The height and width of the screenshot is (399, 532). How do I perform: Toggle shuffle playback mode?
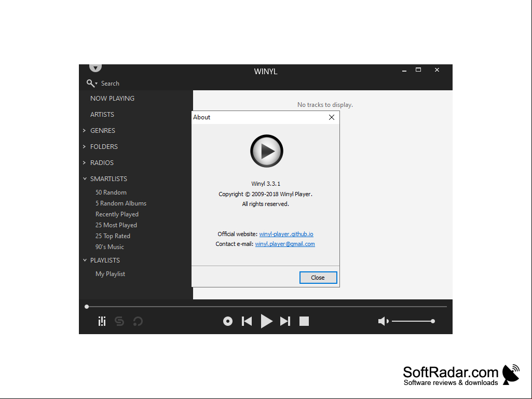(119, 321)
